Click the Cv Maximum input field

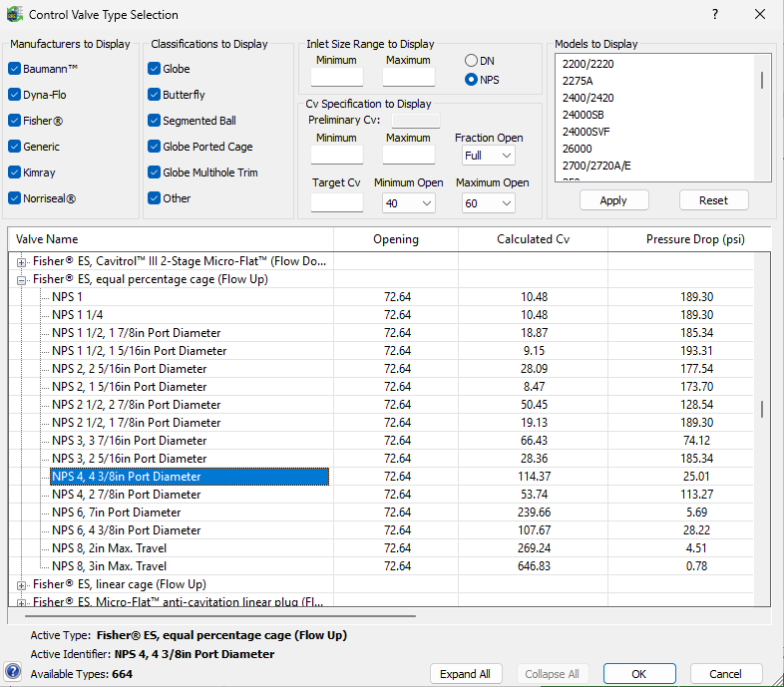(x=409, y=155)
